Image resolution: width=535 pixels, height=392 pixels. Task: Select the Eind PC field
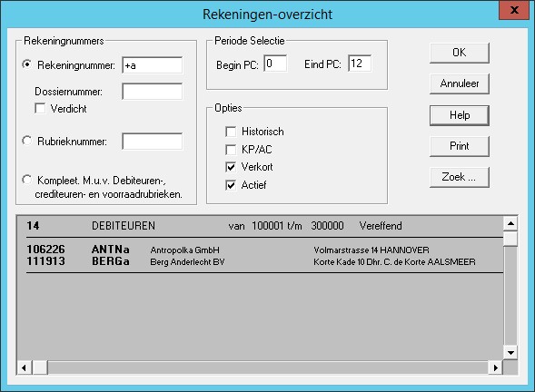[360, 64]
